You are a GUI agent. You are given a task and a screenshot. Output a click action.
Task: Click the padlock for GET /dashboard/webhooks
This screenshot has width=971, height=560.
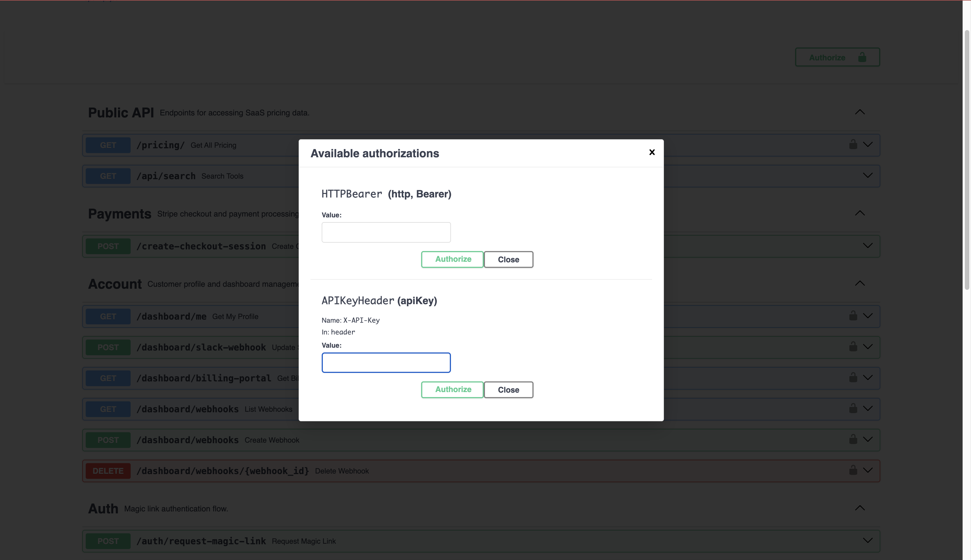[853, 408]
